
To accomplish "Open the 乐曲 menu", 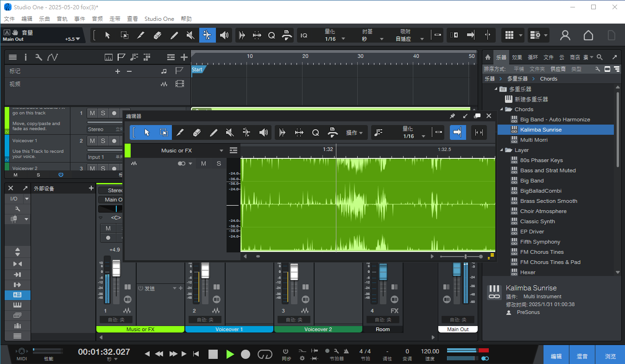I will click(44, 19).
